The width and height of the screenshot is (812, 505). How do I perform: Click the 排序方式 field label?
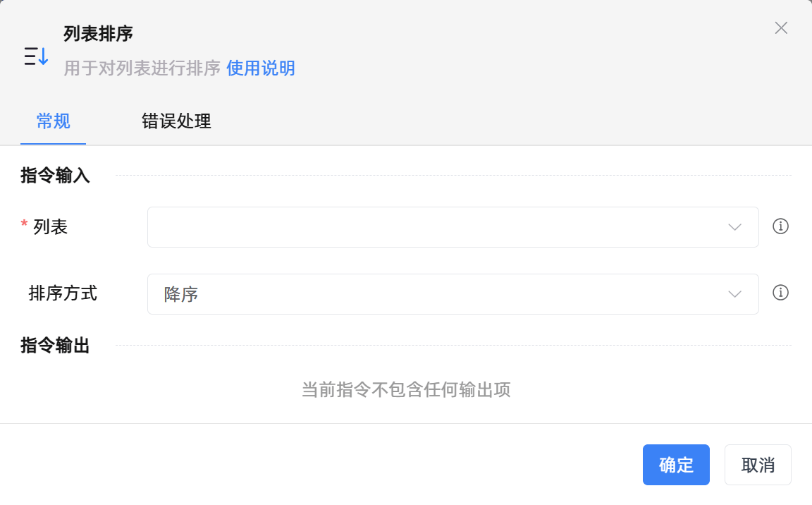tap(63, 293)
